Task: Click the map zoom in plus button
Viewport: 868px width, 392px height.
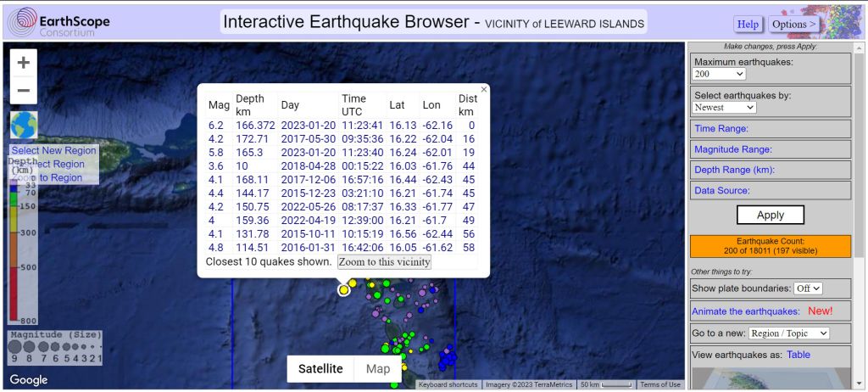Action: pos(24,63)
